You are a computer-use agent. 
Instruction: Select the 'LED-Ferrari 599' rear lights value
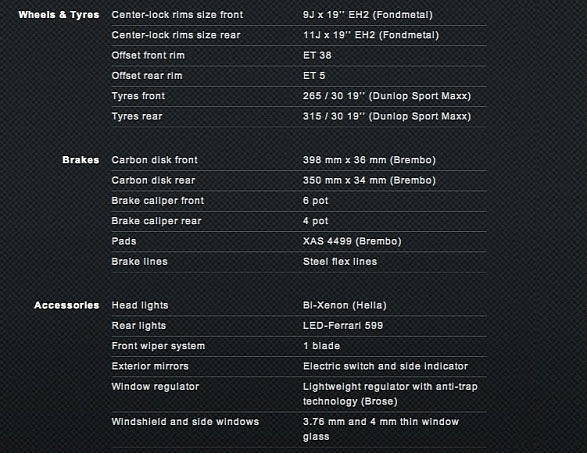pos(343,326)
